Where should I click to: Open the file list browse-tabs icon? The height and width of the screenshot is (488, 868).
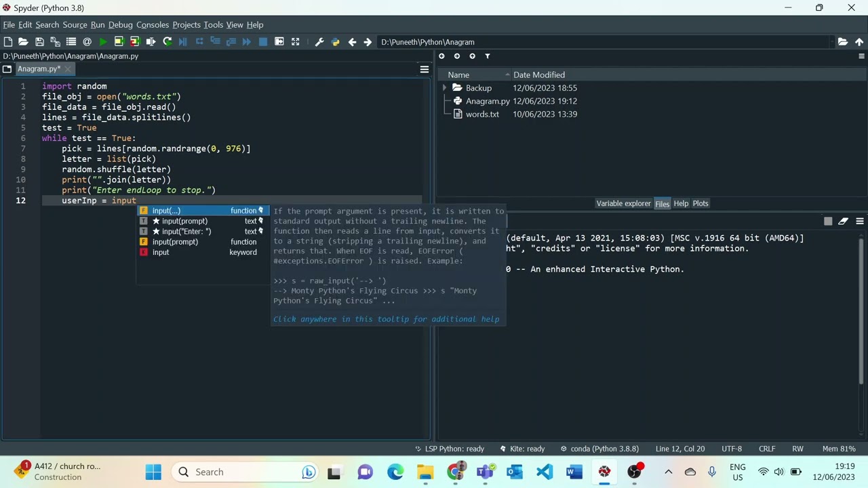point(71,42)
